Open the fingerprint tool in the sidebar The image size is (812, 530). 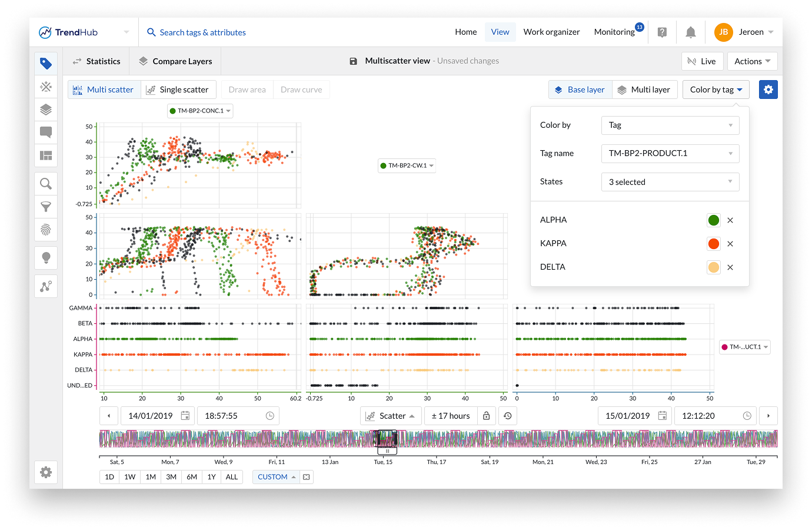point(46,230)
